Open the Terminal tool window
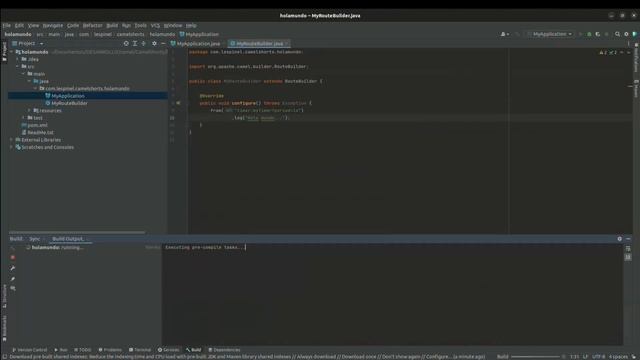 (140, 350)
